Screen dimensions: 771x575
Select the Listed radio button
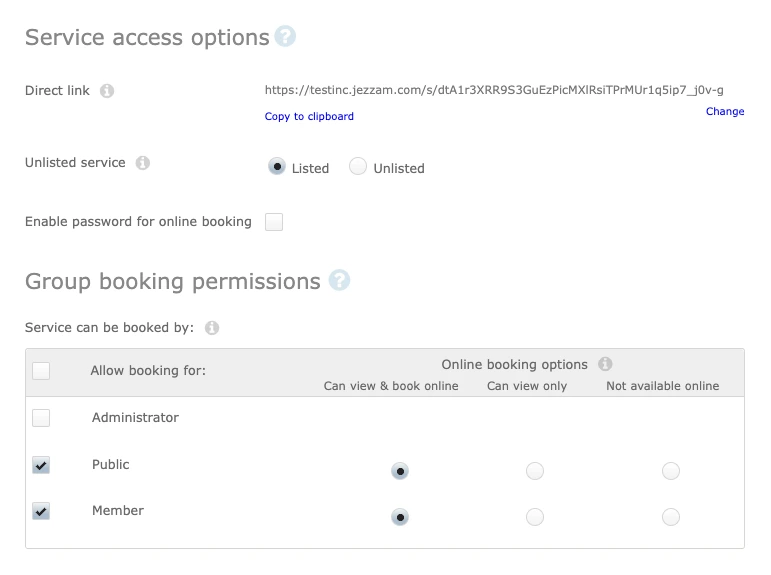pyautogui.click(x=277, y=167)
